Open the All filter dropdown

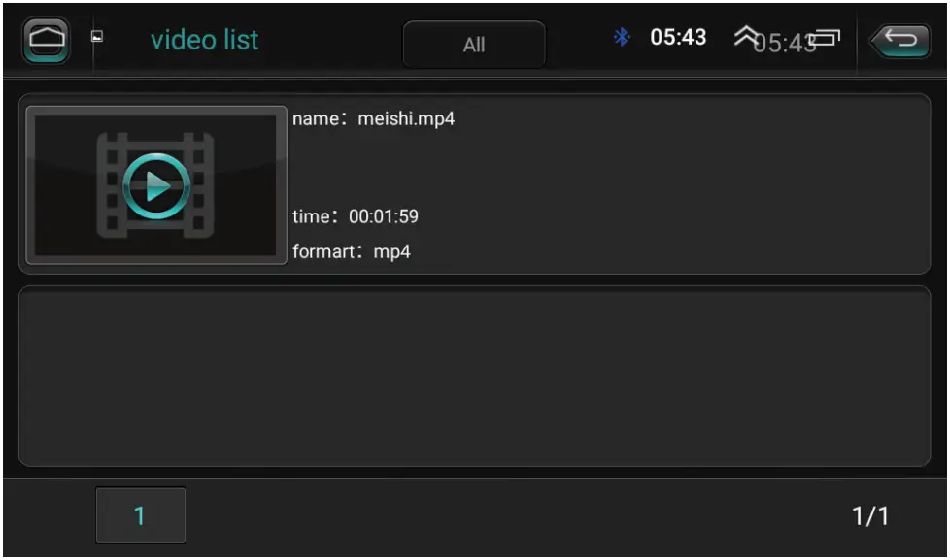pyautogui.click(x=473, y=44)
